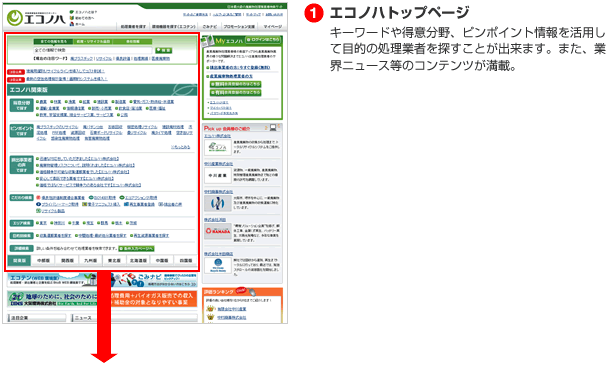Select the 九州版 region tab
610x367 pixels.
pyautogui.click(x=91, y=260)
